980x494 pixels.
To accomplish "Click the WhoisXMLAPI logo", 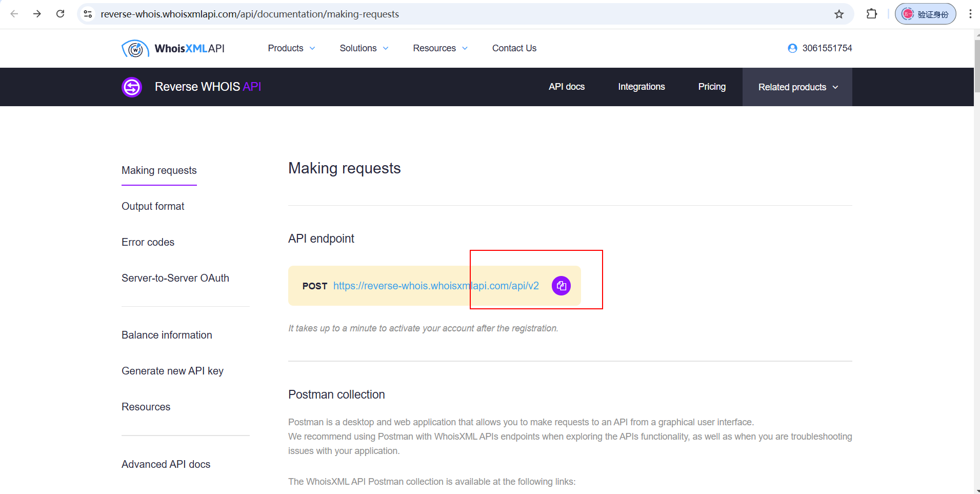I will [173, 48].
